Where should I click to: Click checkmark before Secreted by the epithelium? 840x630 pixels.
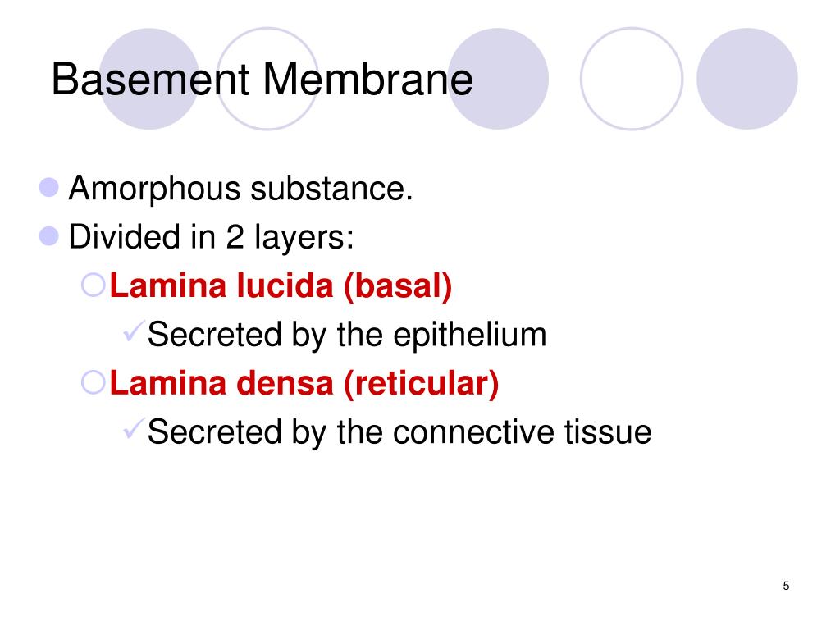[133, 330]
